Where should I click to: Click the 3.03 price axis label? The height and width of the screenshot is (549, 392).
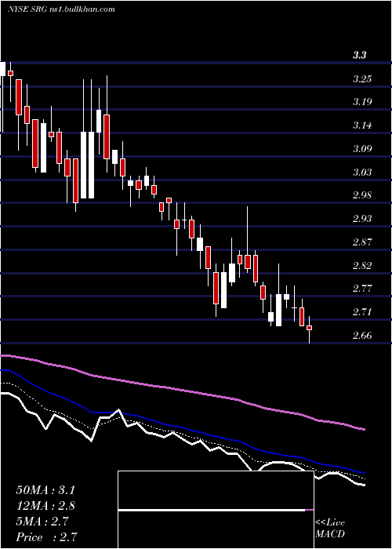[x=362, y=173]
